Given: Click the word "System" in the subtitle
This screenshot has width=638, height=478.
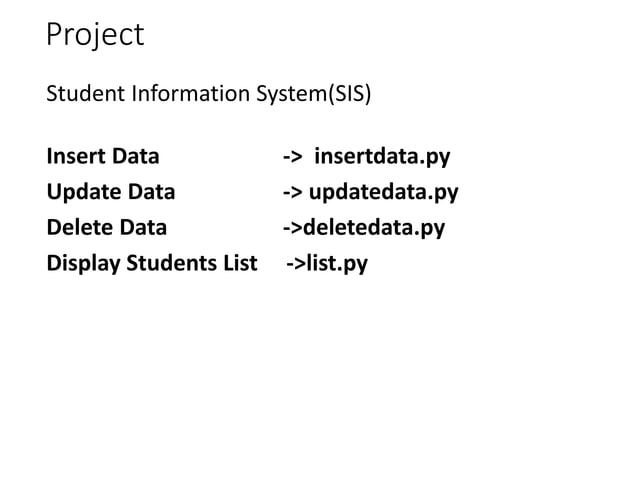Looking at the screenshot, I should [x=292, y=94].
